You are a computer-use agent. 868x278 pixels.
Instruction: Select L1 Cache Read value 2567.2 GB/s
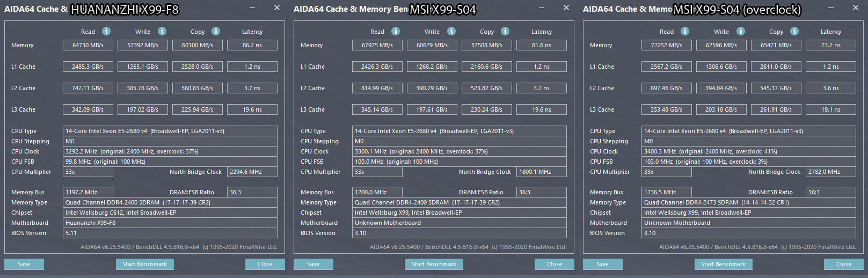pos(667,67)
